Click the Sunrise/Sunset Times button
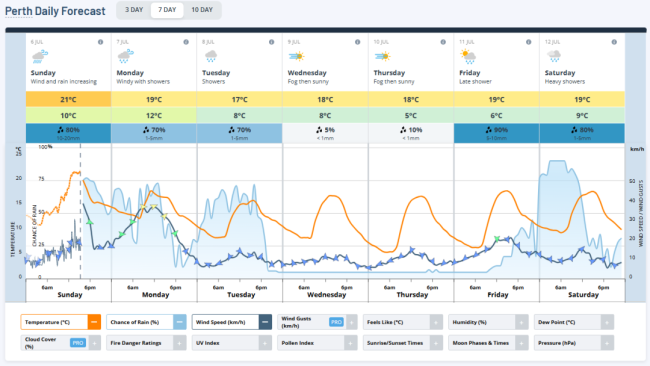The width and height of the screenshot is (650, 366). [x=403, y=343]
